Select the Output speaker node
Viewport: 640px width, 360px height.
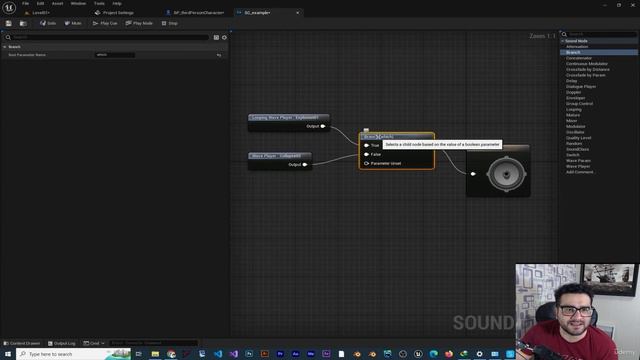(498, 171)
